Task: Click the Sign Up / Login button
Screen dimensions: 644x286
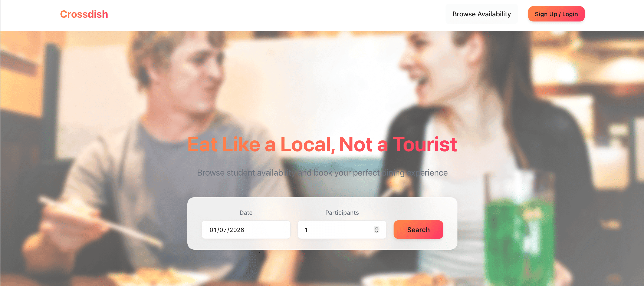Action: (556, 14)
